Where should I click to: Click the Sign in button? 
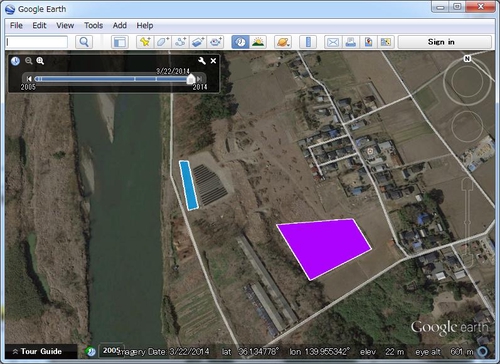[445, 42]
